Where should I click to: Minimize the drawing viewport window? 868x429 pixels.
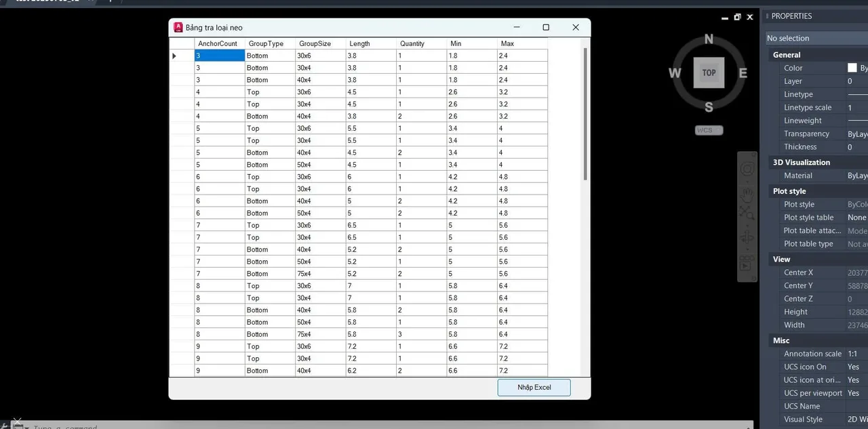(726, 18)
